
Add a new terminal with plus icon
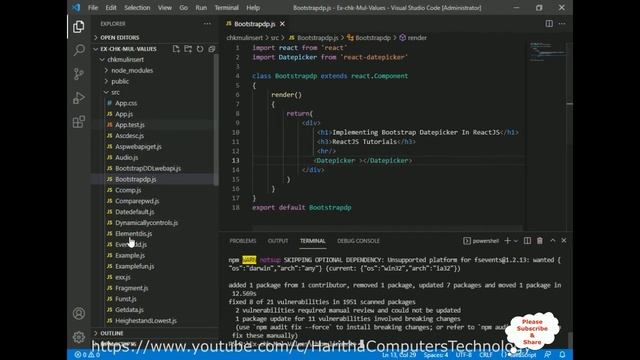tap(507, 241)
